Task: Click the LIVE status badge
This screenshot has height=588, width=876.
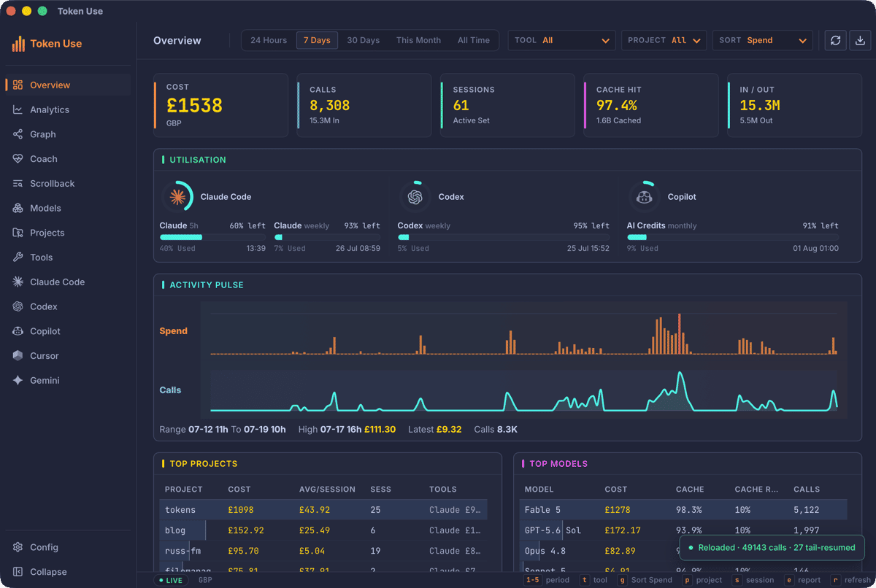Action: point(171,580)
